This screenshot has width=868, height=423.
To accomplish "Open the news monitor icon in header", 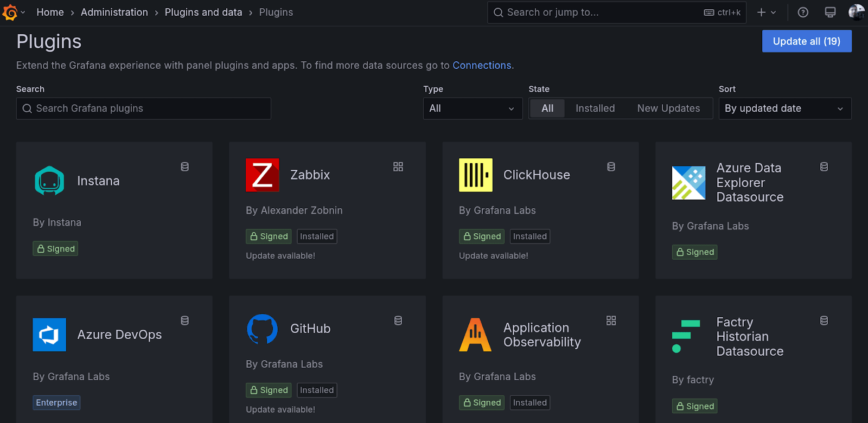I will 830,12.
